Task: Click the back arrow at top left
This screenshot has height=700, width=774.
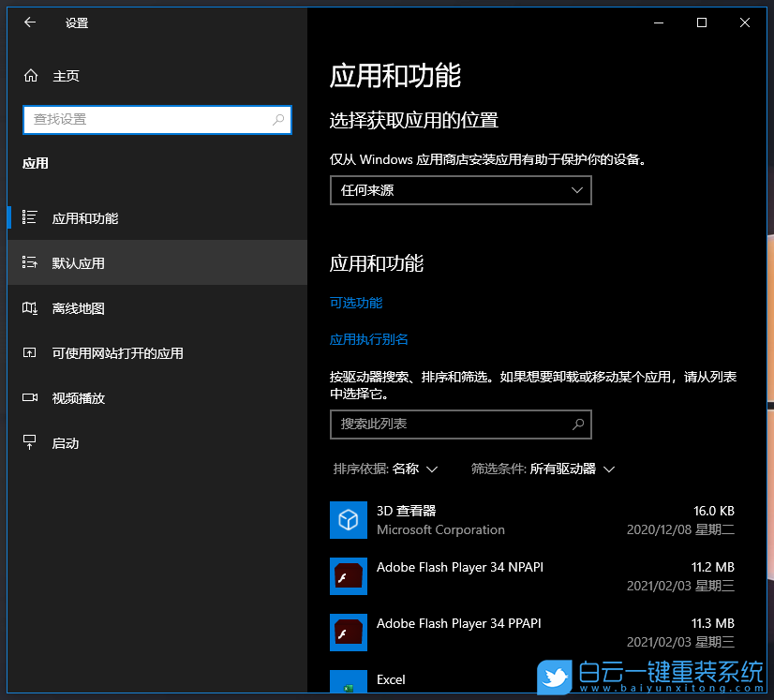Action: pyautogui.click(x=29, y=22)
